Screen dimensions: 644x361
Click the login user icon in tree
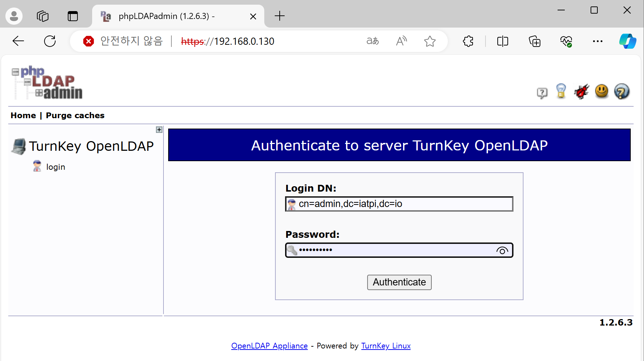point(37,166)
